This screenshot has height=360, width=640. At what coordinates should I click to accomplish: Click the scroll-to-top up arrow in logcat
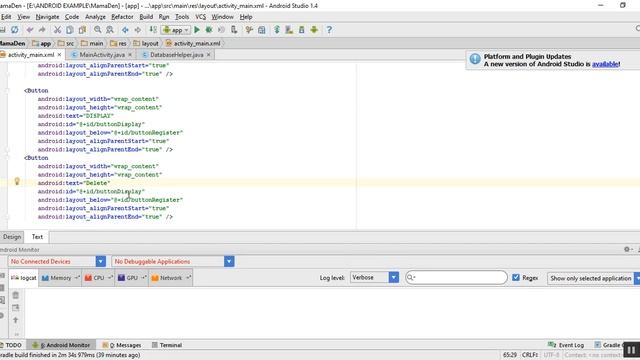point(16,320)
